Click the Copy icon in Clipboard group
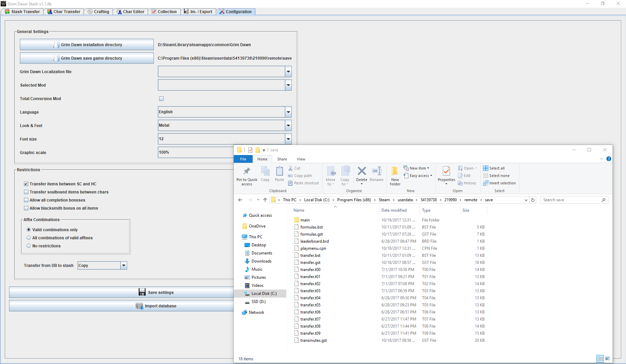 point(265,171)
